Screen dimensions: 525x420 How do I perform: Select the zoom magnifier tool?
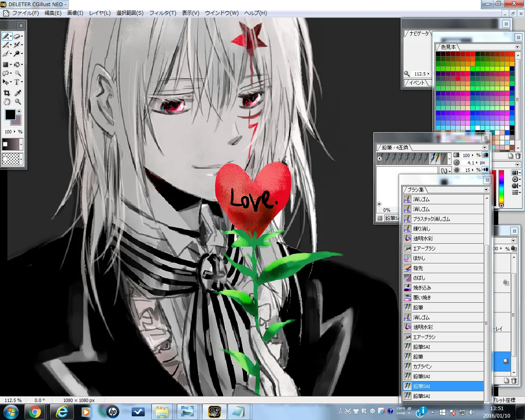18,101
